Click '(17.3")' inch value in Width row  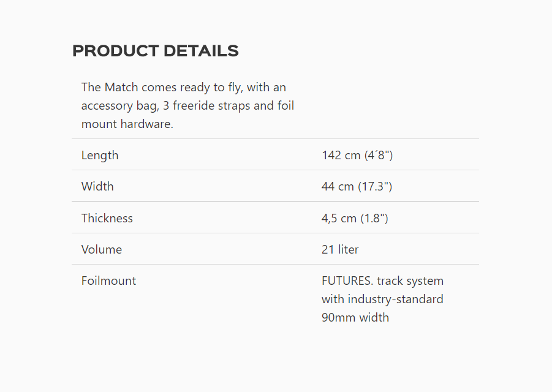pos(375,186)
